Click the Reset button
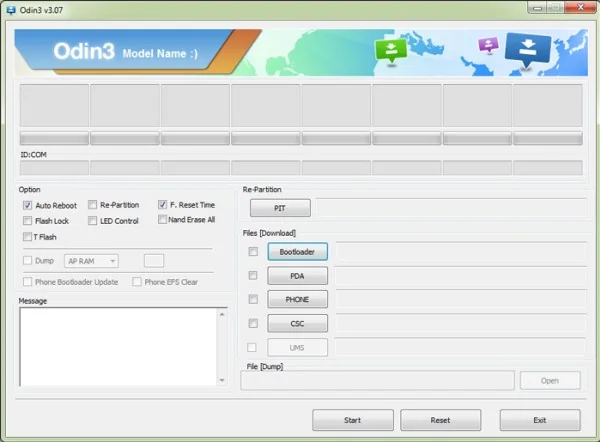The height and width of the screenshot is (442, 600). click(440, 420)
